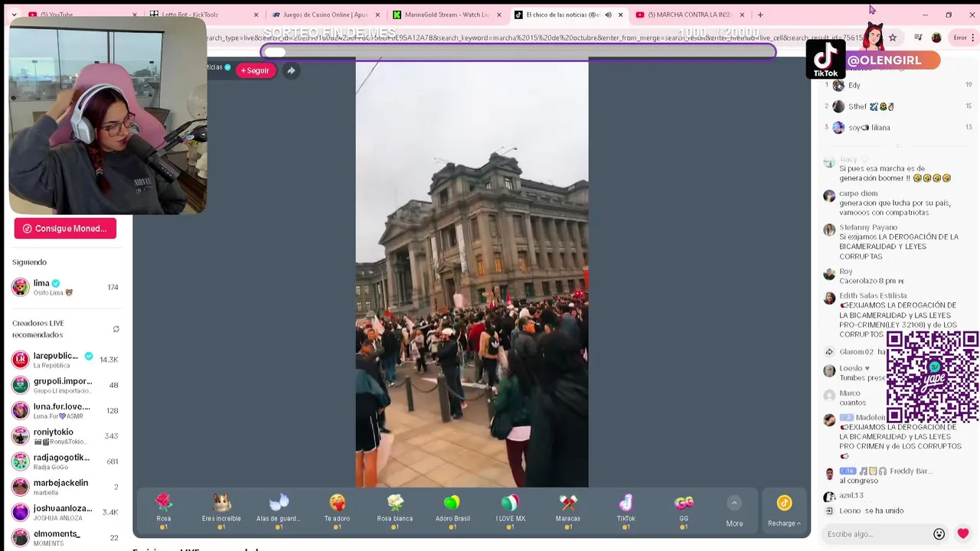Open elmoments_ recommended live

tap(66, 537)
